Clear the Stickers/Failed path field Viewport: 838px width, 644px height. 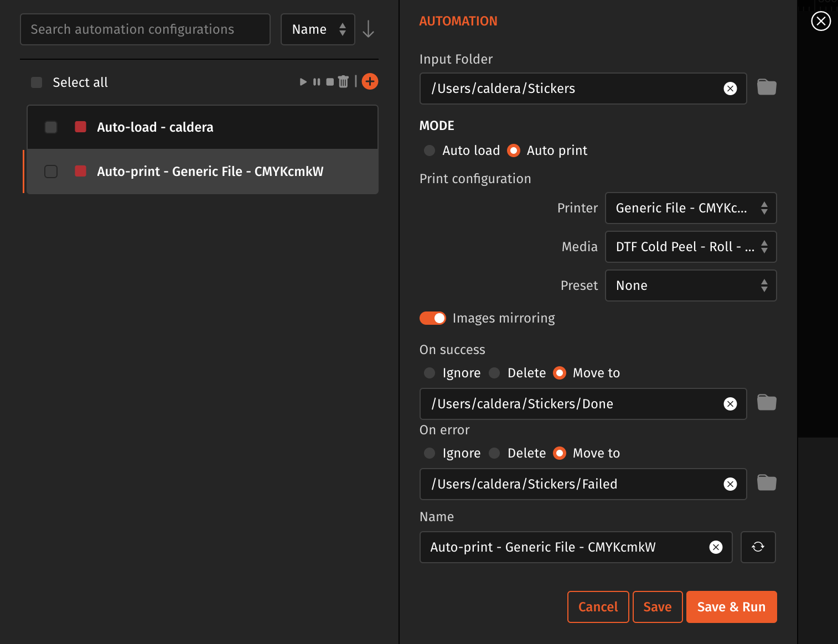730,484
